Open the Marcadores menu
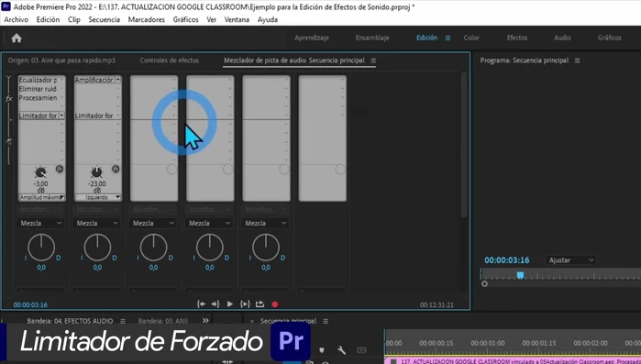 click(x=147, y=19)
